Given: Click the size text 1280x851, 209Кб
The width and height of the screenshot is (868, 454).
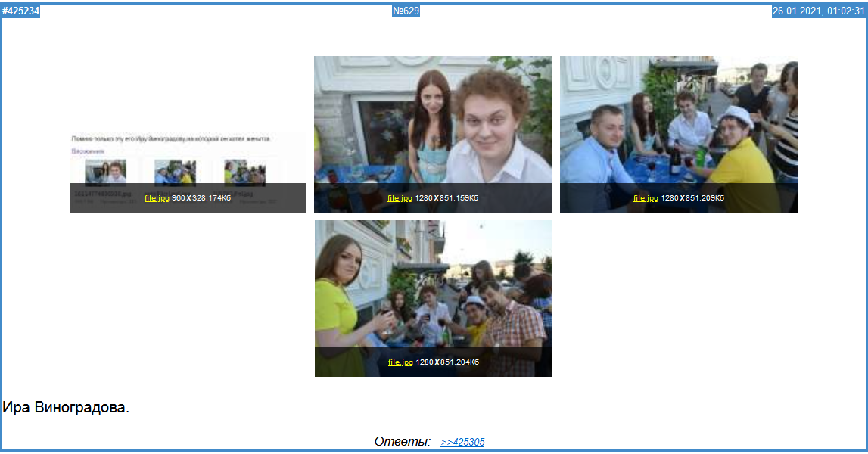Looking at the screenshot, I should 692,198.
